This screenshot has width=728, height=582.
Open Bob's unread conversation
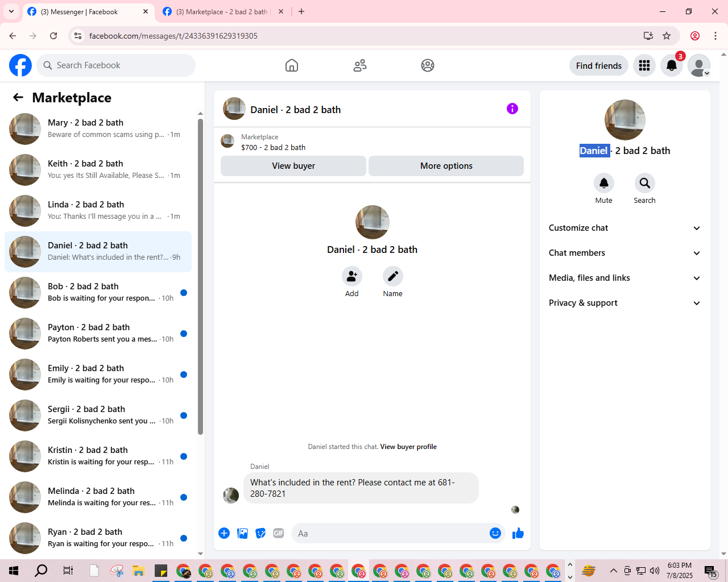[x=98, y=293]
